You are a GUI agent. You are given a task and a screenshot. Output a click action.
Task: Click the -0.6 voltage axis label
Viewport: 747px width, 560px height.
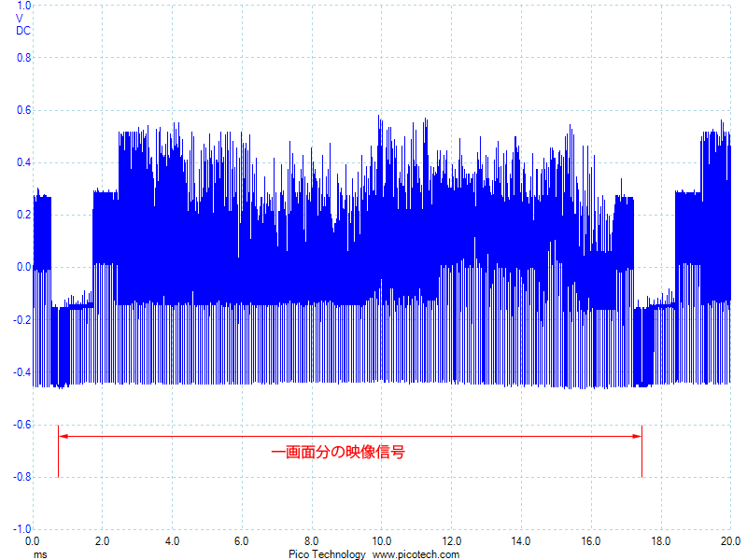(x=21, y=425)
